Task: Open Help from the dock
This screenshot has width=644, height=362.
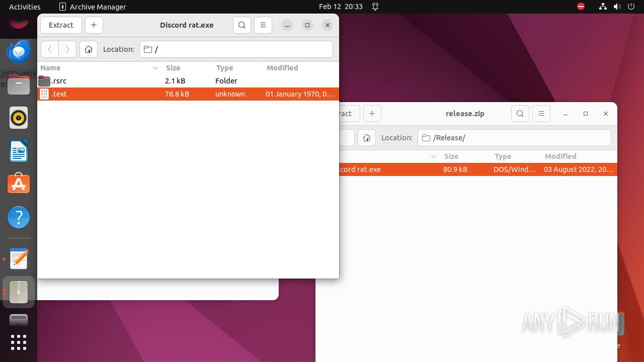Action: 19,217
